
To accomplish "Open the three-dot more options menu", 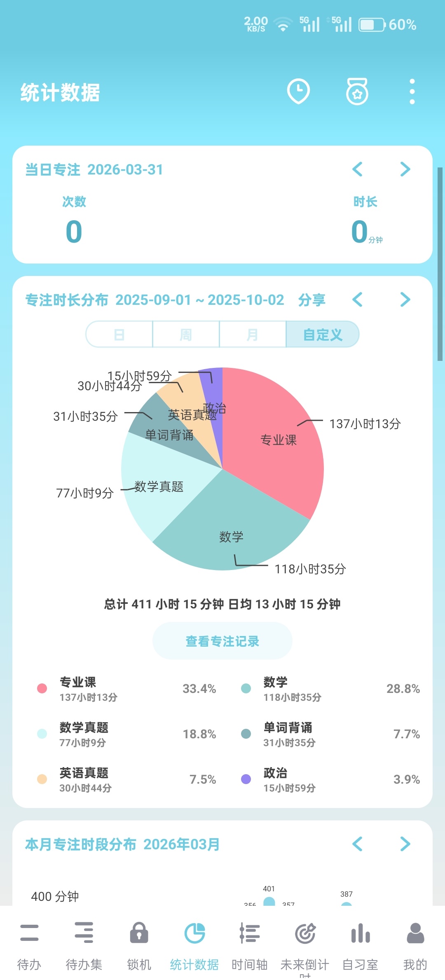I will click(x=412, y=91).
